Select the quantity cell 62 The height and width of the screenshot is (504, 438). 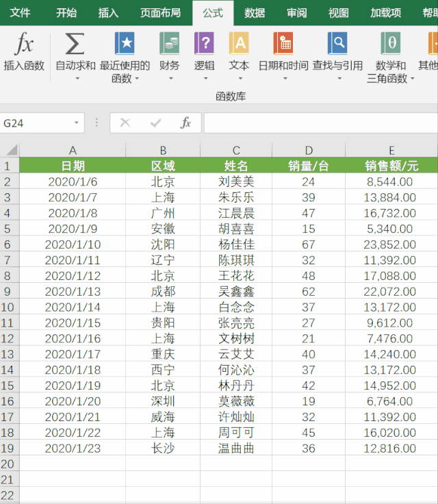point(309,291)
